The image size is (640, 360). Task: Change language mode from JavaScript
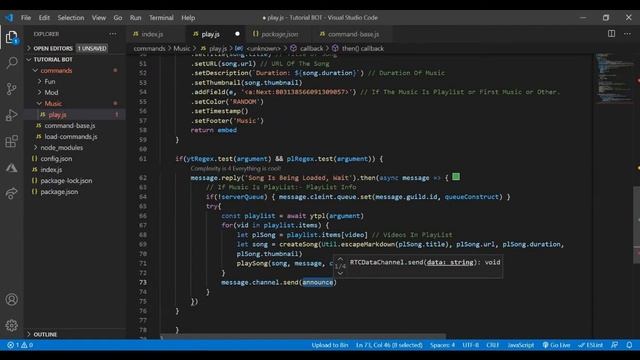[520, 345]
